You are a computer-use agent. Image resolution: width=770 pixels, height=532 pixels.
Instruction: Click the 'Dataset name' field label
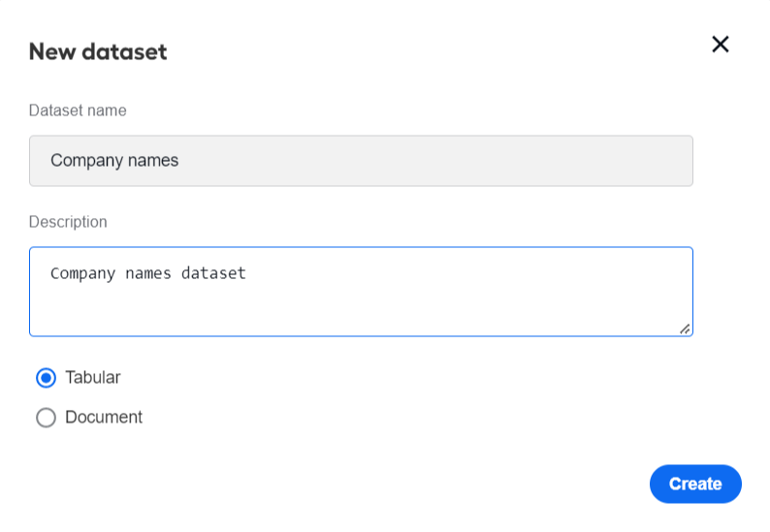[78, 110]
